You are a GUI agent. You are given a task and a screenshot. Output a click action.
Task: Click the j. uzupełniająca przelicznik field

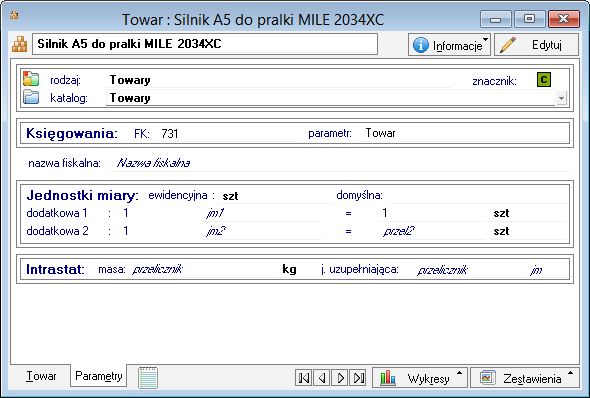tap(470, 270)
